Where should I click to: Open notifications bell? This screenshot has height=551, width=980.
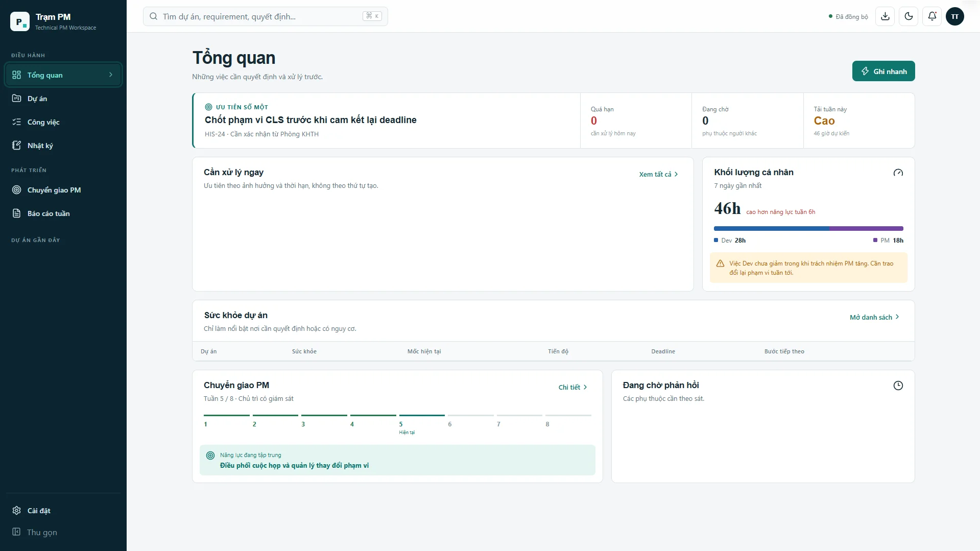click(x=932, y=16)
